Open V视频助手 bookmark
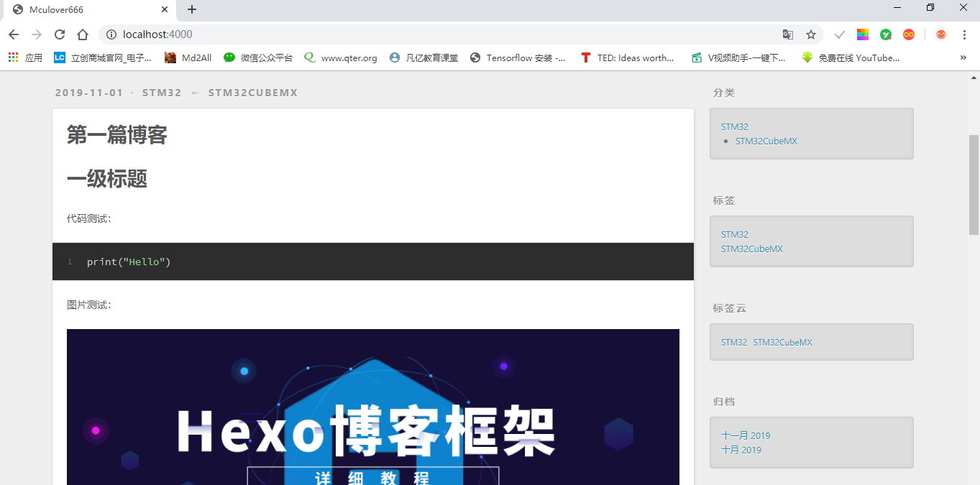 (738, 57)
